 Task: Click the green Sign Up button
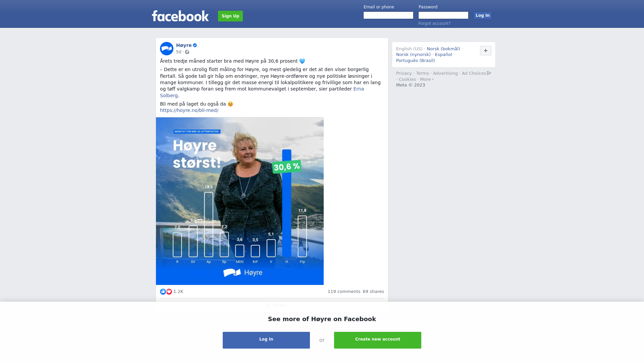tap(230, 16)
